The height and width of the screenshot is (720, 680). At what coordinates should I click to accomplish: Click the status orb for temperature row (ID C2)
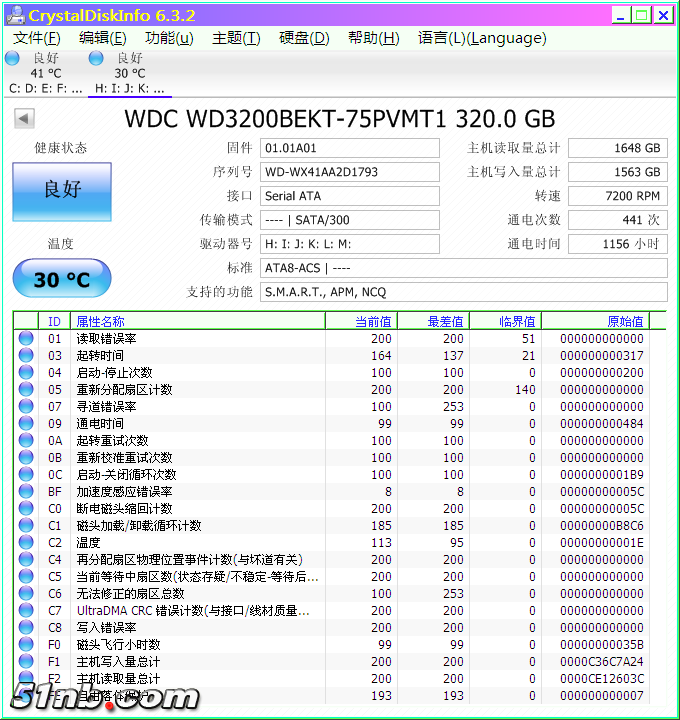[x=26, y=543]
